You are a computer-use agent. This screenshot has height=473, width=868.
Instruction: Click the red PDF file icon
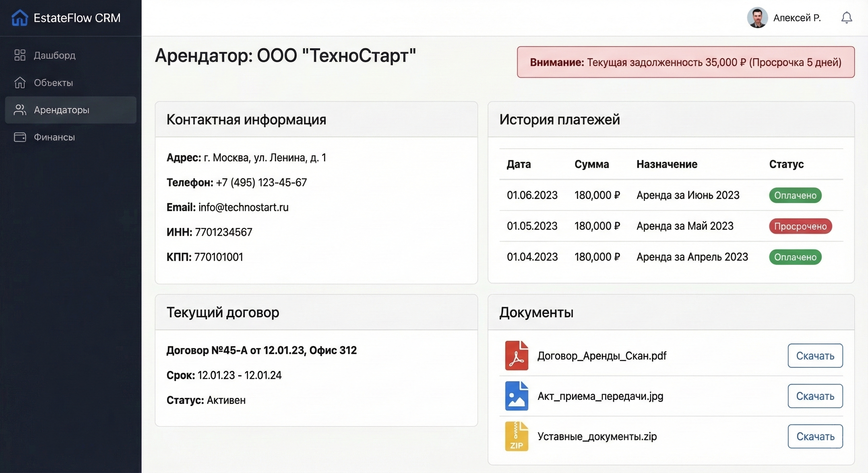coord(516,355)
